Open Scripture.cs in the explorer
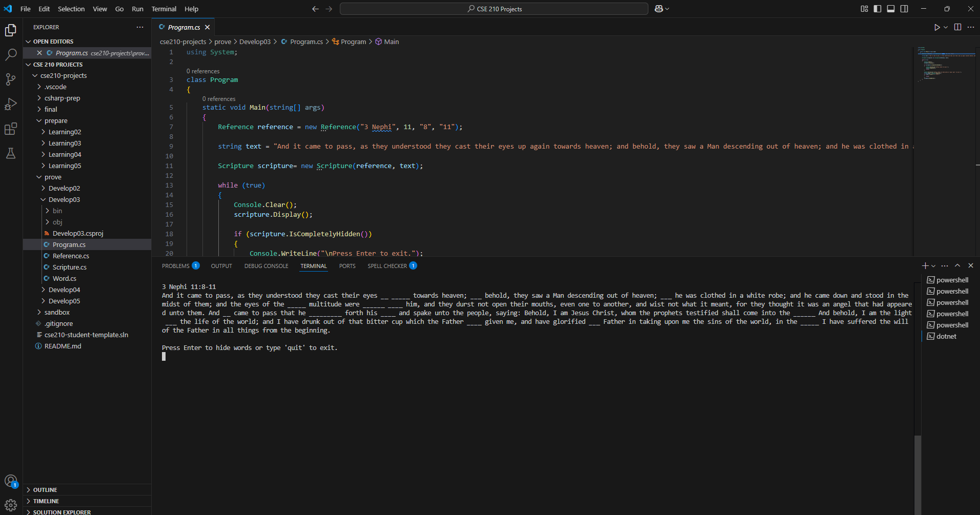Viewport: 980px width, 515px height. point(69,267)
